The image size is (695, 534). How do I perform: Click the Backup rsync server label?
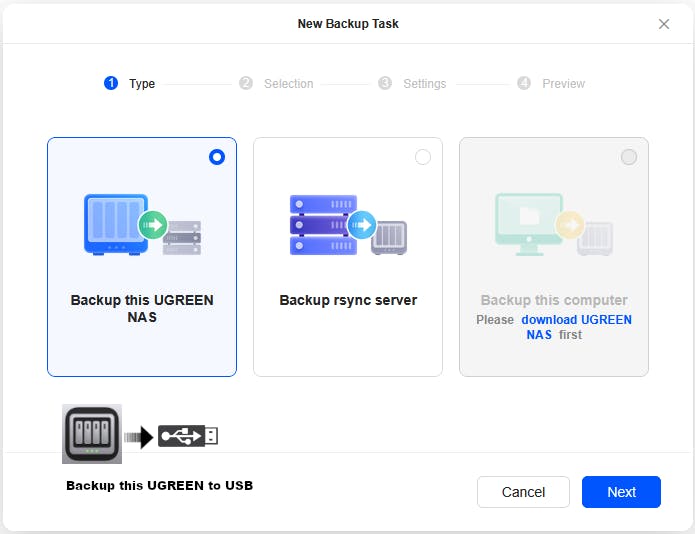[348, 300]
